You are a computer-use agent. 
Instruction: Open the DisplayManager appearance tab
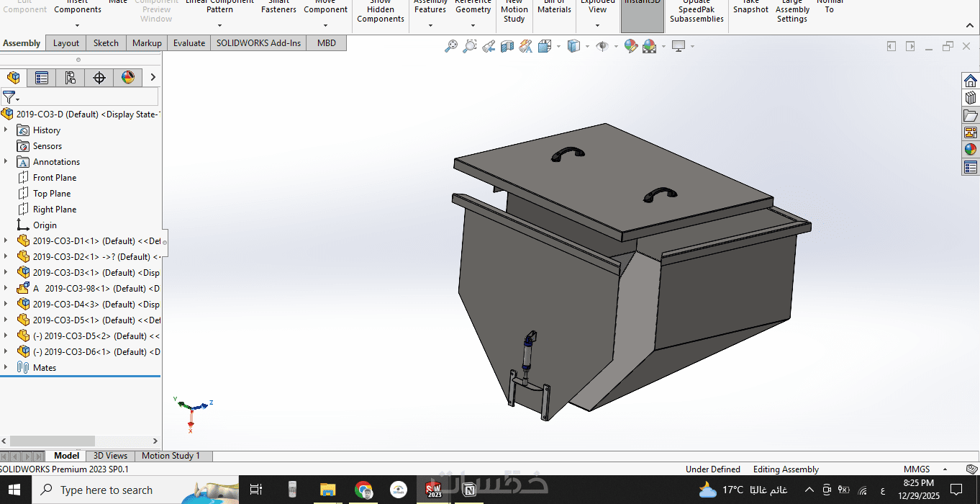(128, 78)
